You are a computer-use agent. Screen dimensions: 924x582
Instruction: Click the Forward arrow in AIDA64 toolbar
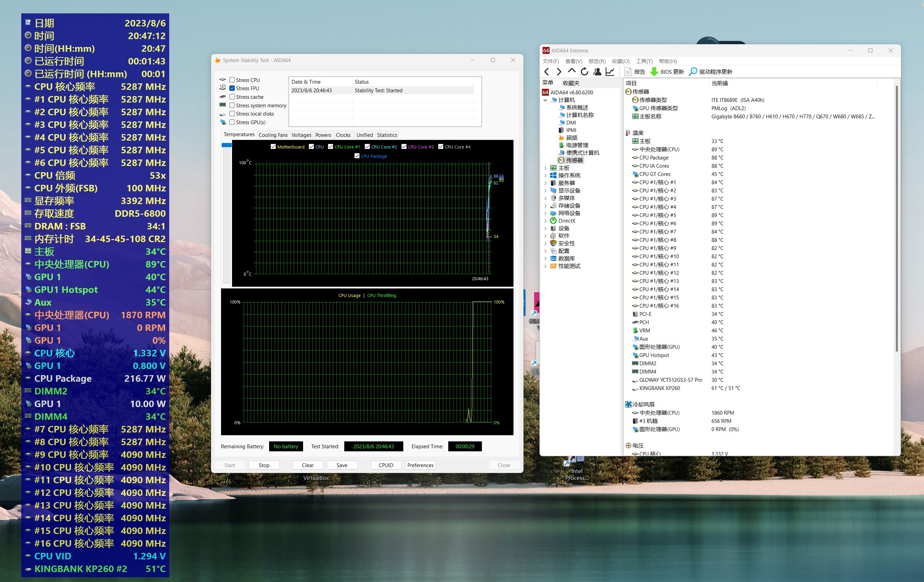pos(559,71)
